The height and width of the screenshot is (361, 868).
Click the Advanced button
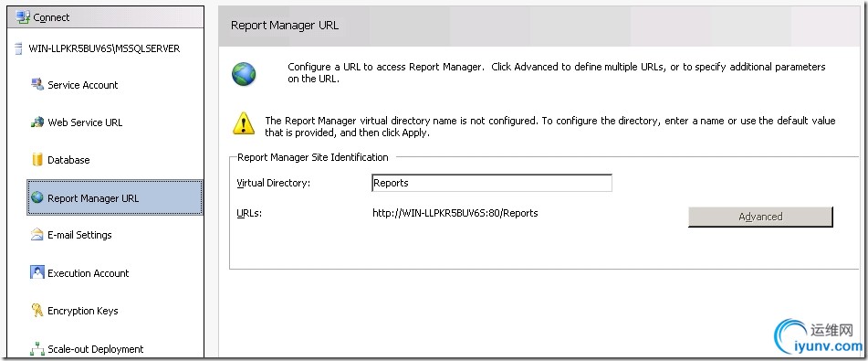pos(760,217)
